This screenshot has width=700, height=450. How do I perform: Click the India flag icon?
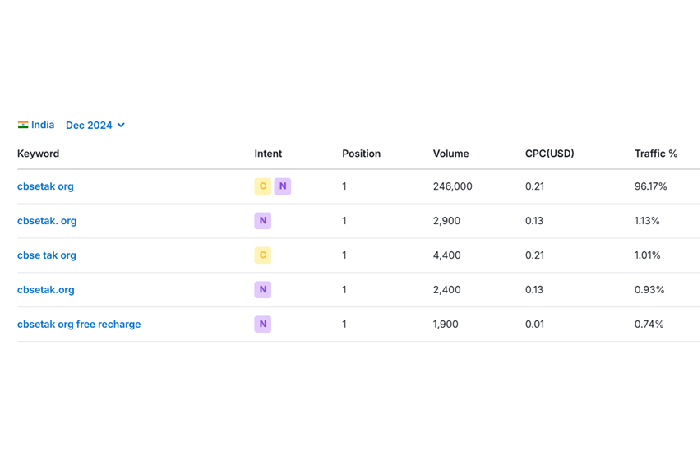coord(23,125)
